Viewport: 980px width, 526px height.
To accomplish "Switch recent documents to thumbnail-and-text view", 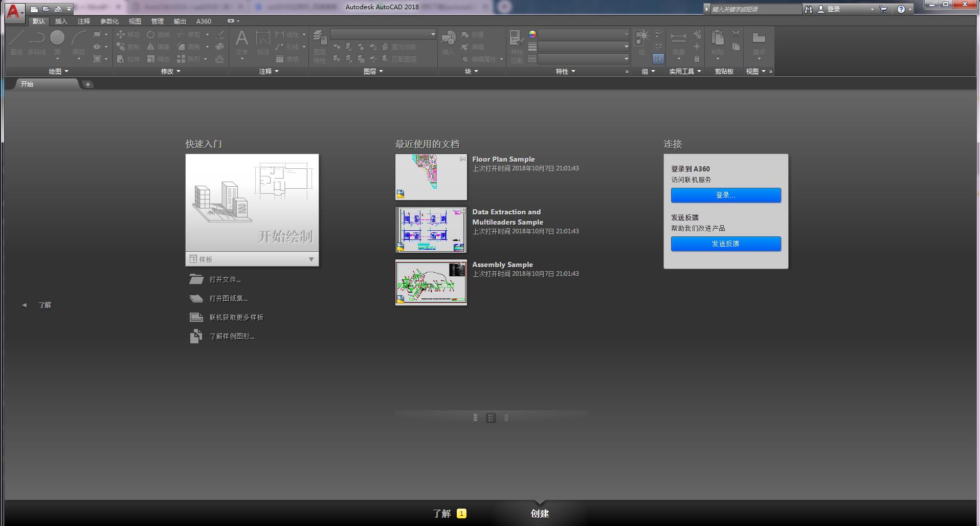I will [491, 418].
